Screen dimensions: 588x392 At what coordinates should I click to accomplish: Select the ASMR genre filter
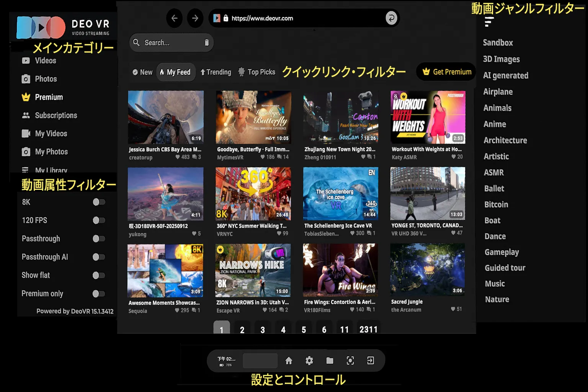[493, 172]
